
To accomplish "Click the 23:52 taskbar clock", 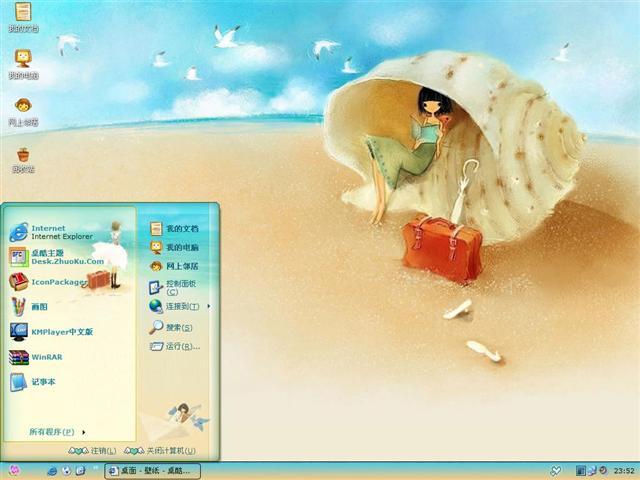I will coord(624,471).
